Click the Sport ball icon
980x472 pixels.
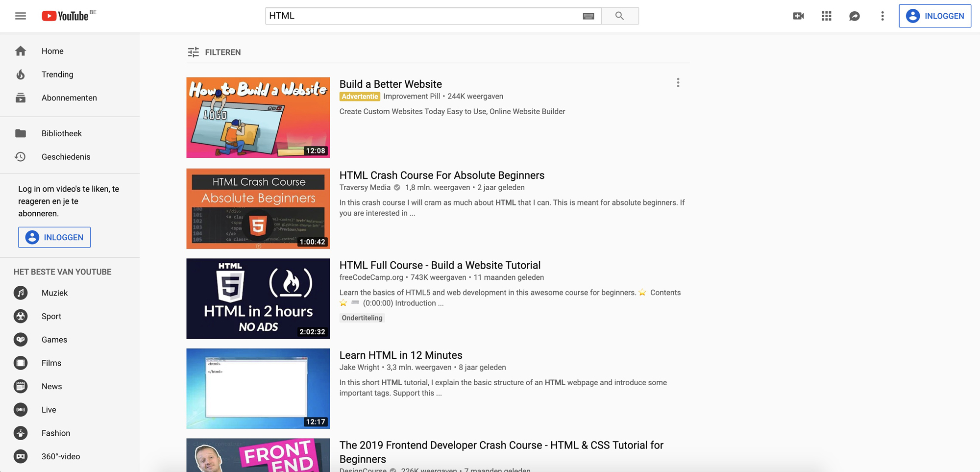21,316
